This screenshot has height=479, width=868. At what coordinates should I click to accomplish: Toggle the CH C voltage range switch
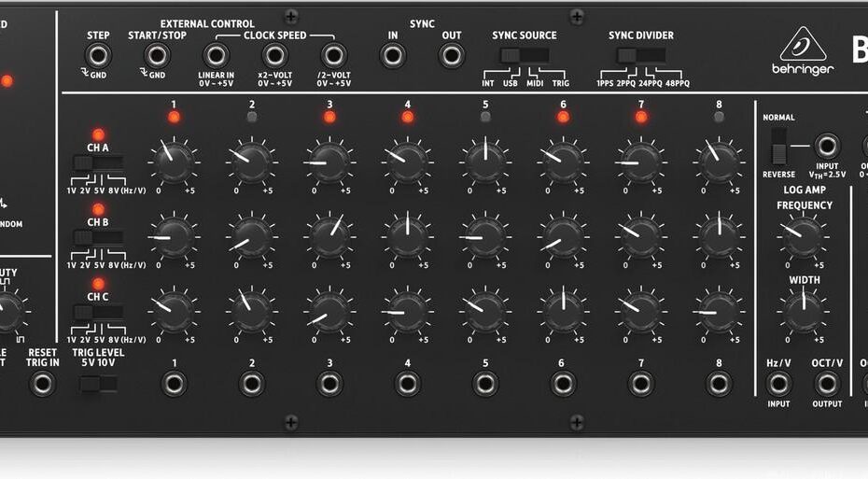click(x=98, y=312)
